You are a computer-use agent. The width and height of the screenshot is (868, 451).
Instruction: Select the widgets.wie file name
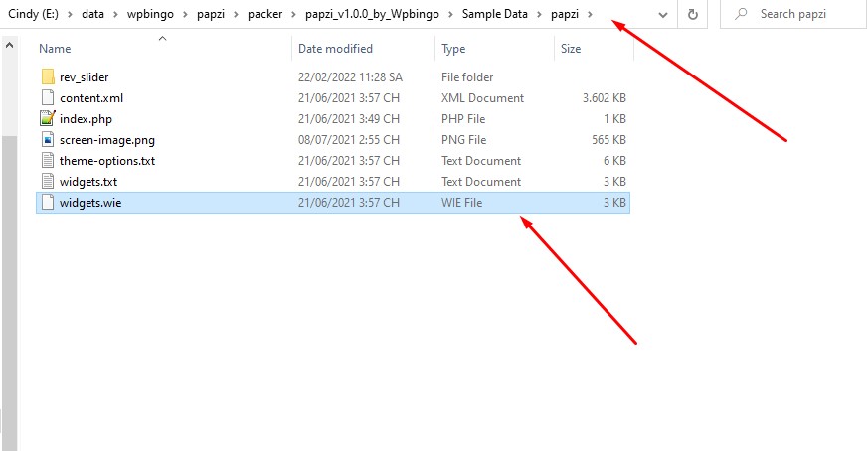point(90,203)
